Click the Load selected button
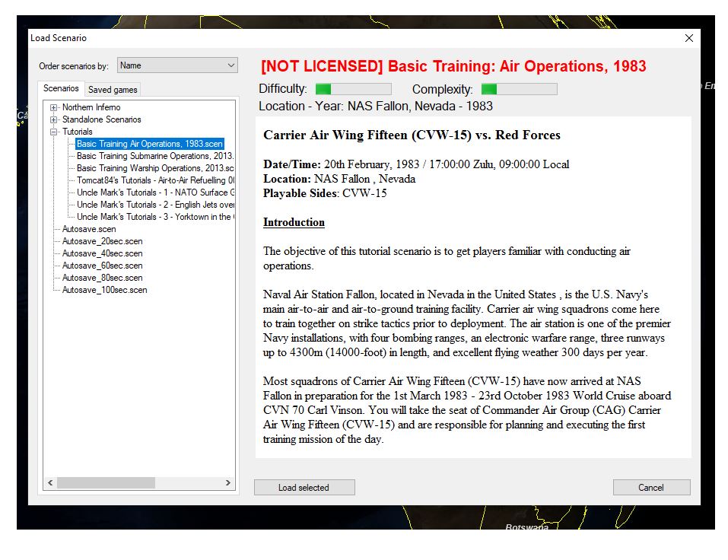The width and height of the screenshot is (728, 560). [304, 488]
